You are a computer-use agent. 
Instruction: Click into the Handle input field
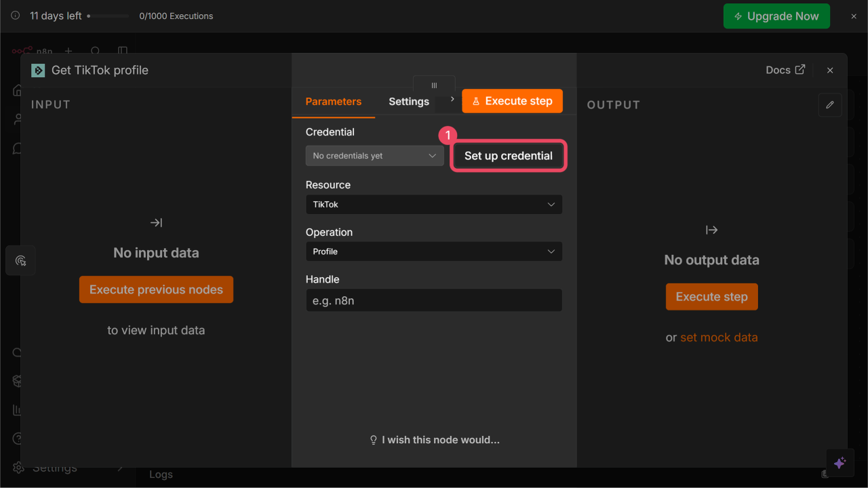(434, 300)
